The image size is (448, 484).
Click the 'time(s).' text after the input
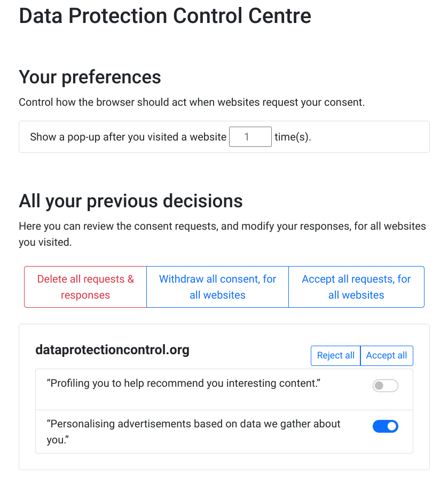click(x=293, y=137)
